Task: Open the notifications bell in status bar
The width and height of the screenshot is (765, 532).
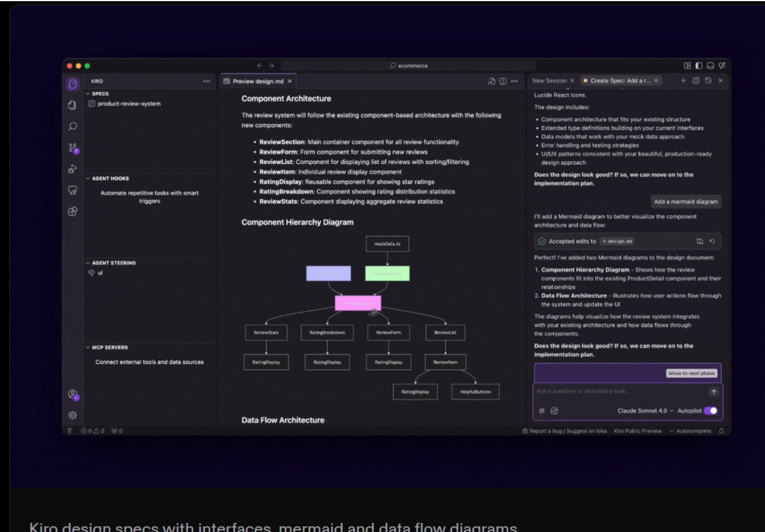Action: (721, 431)
